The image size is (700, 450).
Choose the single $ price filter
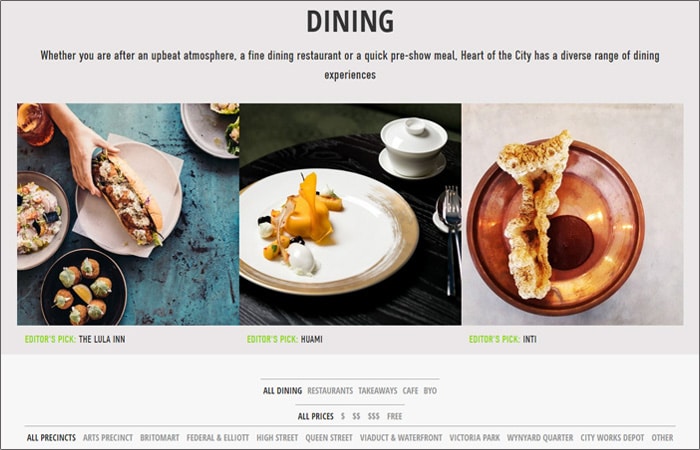(343, 416)
